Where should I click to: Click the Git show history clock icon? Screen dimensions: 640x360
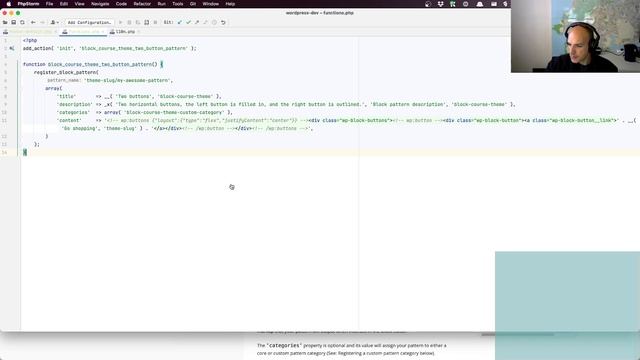(x=214, y=22)
